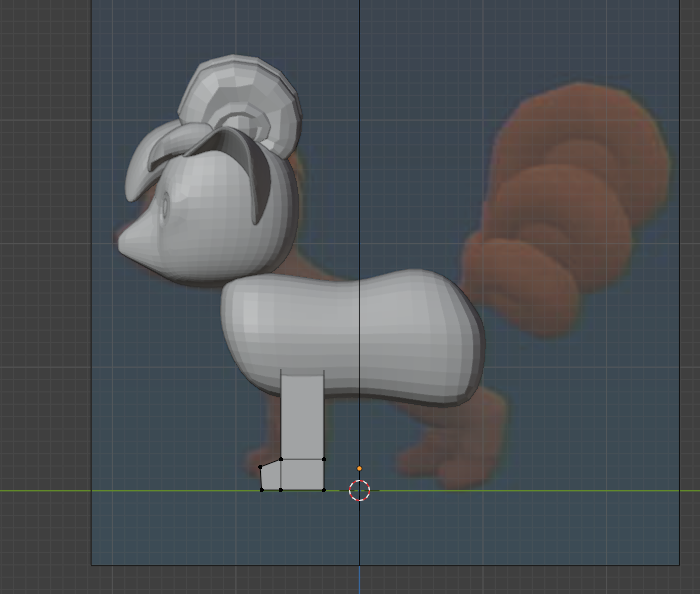Screen dimensions: 700x594
Task: Click the brown tail in reference image
Action: click(567, 210)
